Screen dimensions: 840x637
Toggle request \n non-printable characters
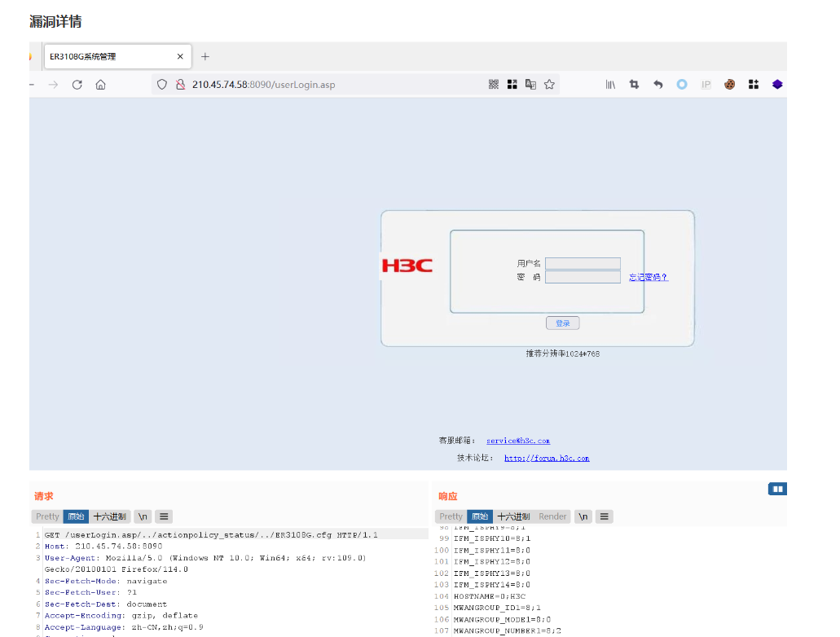tap(143, 516)
